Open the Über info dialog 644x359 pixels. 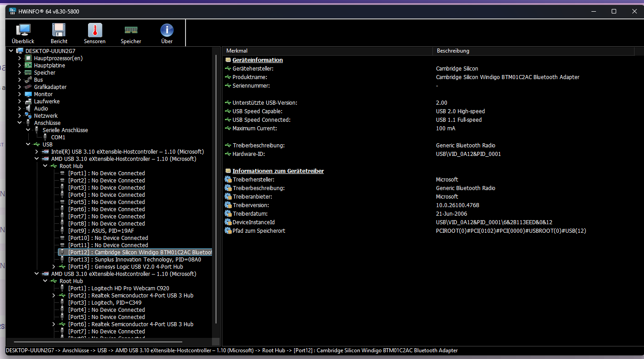coord(167,34)
